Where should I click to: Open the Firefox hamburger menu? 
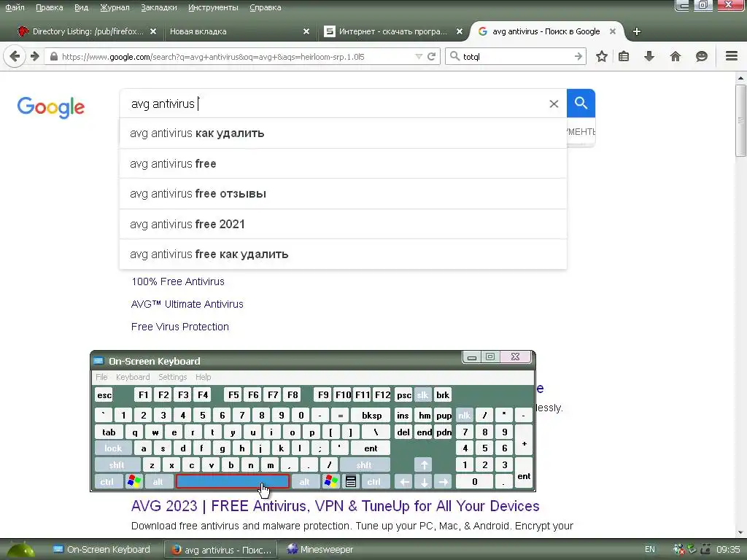click(732, 56)
